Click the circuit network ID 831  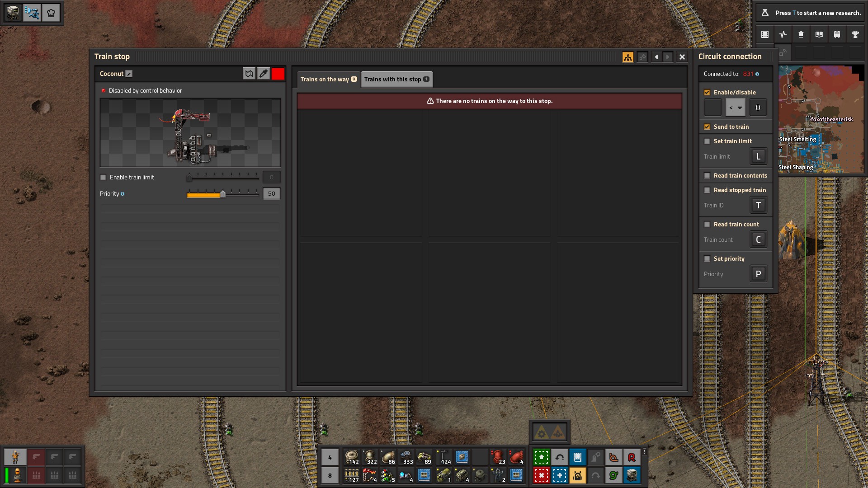tap(748, 74)
